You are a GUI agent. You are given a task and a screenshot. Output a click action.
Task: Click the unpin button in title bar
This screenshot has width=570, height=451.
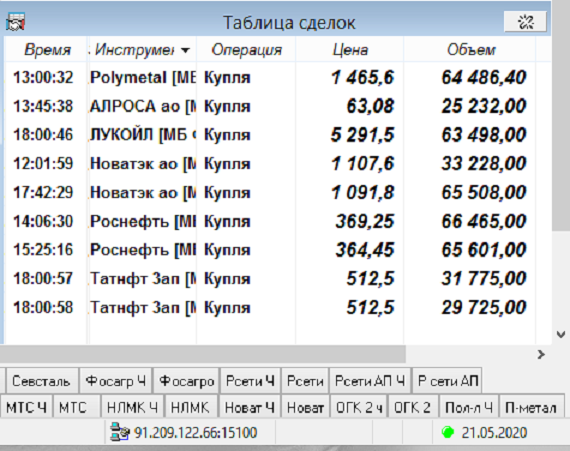525,21
